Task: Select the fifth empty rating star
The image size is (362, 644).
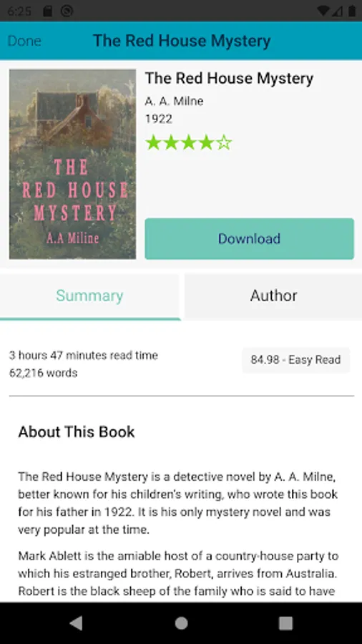Action: 224,143
